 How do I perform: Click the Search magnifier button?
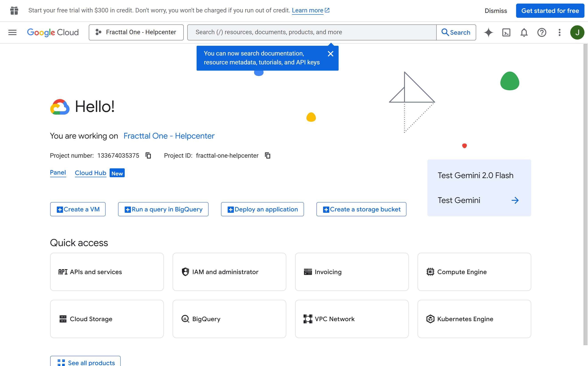click(456, 32)
